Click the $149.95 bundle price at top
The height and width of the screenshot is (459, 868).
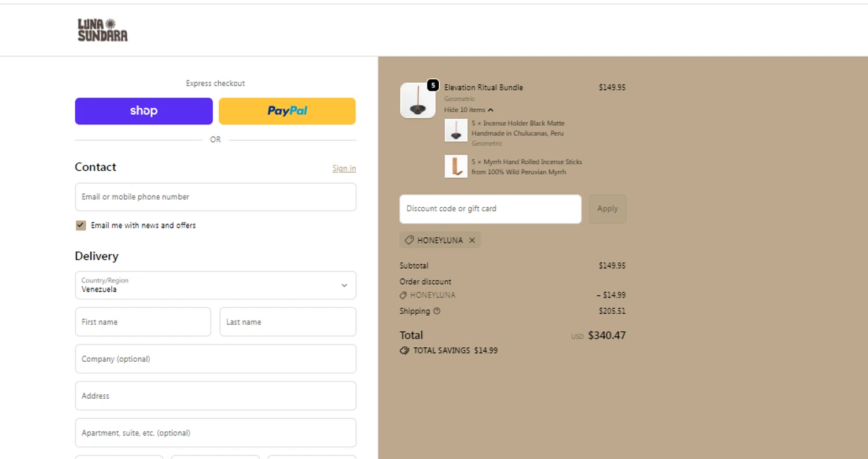pos(612,87)
